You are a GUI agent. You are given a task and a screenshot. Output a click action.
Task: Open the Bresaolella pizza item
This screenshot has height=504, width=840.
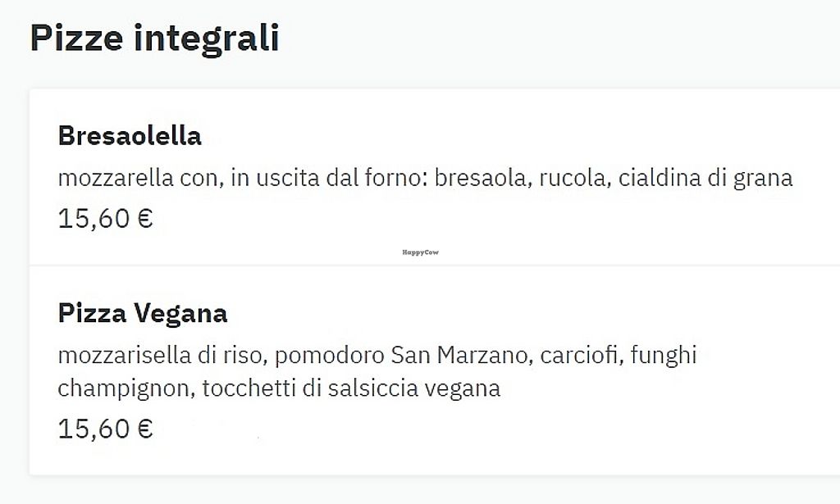(130, 136)
